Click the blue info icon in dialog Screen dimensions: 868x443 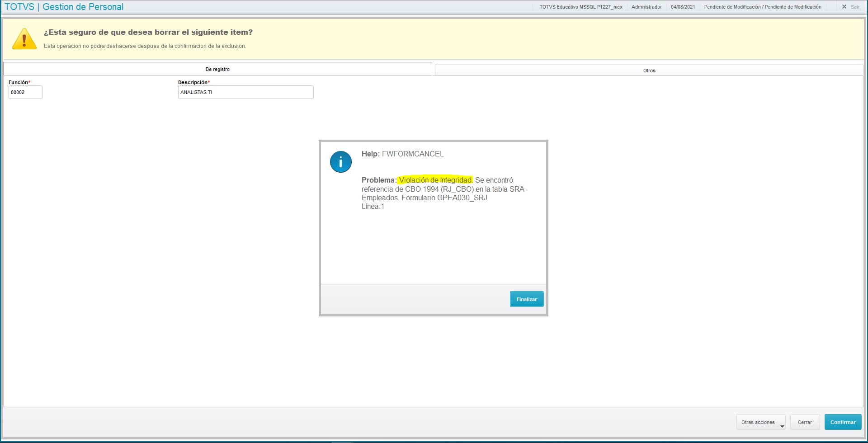tap(341, 162)
